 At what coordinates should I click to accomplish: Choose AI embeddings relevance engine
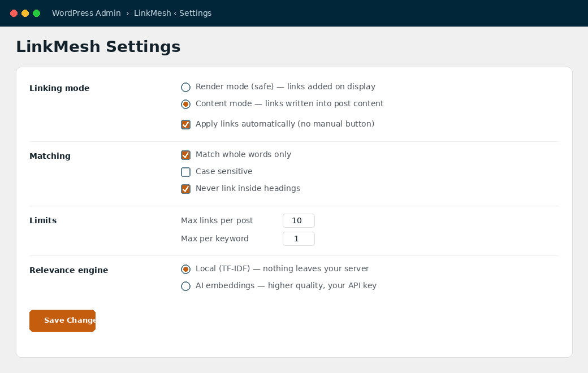pyautogui.click(x=185, y=286)
